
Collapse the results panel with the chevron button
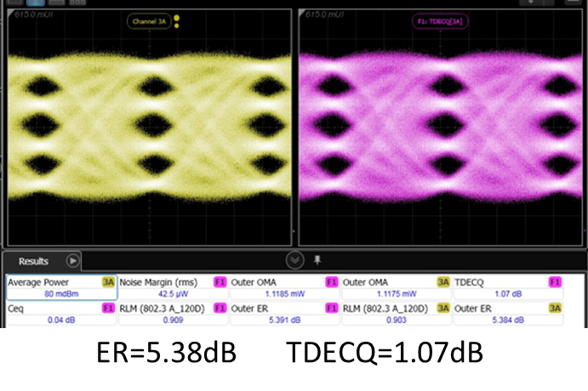pos(294,260)
